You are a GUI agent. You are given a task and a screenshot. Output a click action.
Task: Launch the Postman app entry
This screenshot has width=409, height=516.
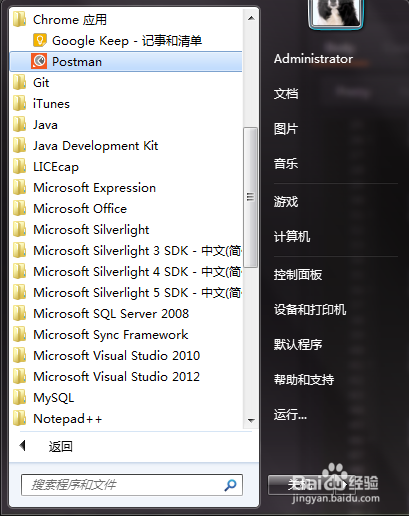(x=126, y=62)
